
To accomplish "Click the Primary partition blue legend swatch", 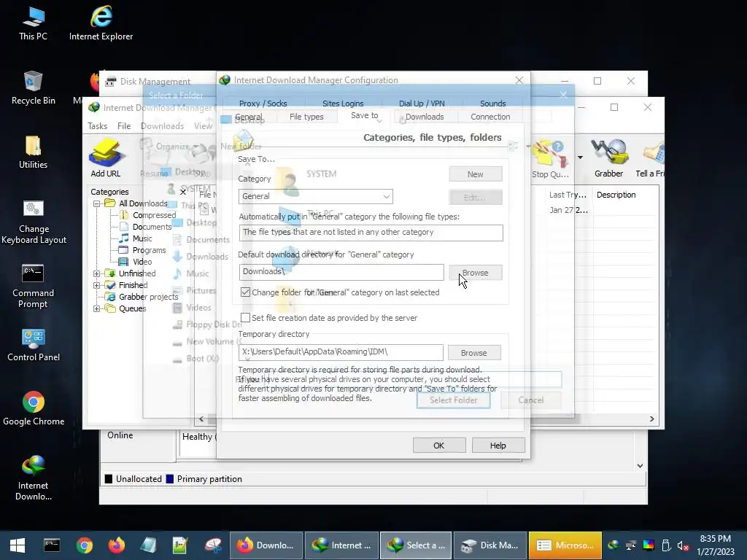I will pyautogui.click(x=169, y=479).
